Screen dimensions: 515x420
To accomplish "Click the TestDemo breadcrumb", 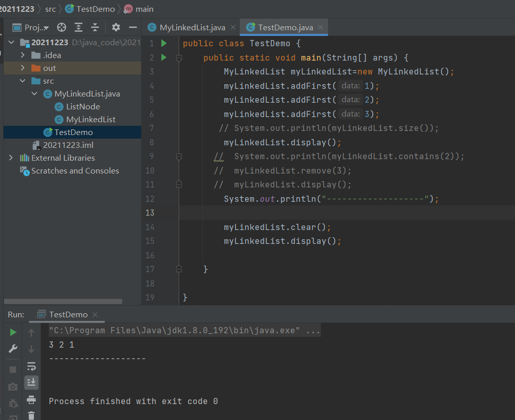I will [x=90, y=9].
